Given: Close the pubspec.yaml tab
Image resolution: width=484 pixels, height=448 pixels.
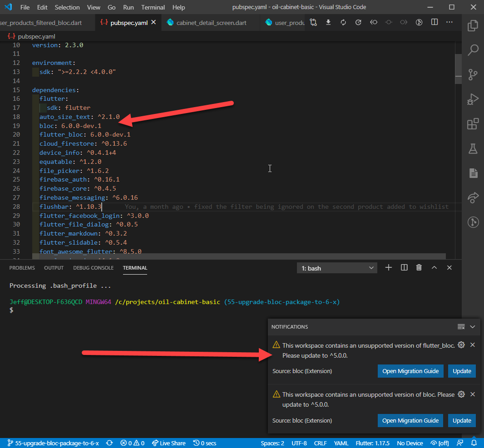Looking at the screenshot, I should 153,23.
